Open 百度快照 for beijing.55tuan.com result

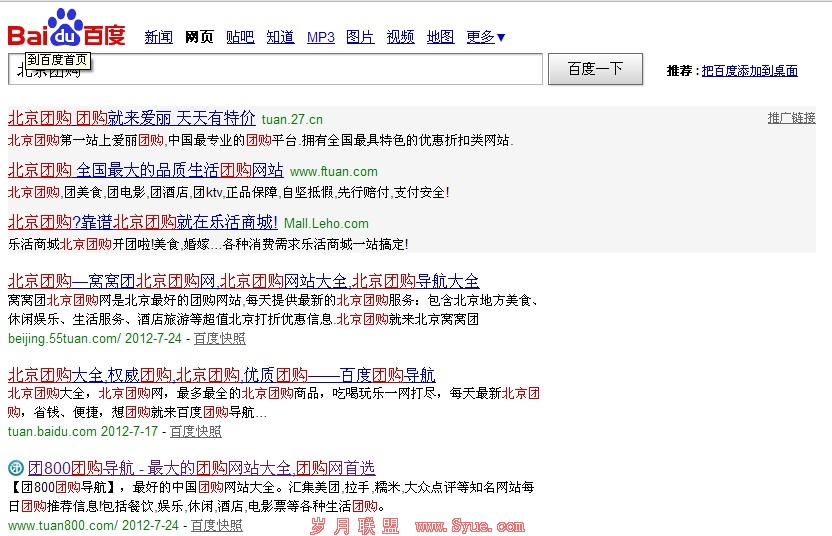click(x=220, y=339)
